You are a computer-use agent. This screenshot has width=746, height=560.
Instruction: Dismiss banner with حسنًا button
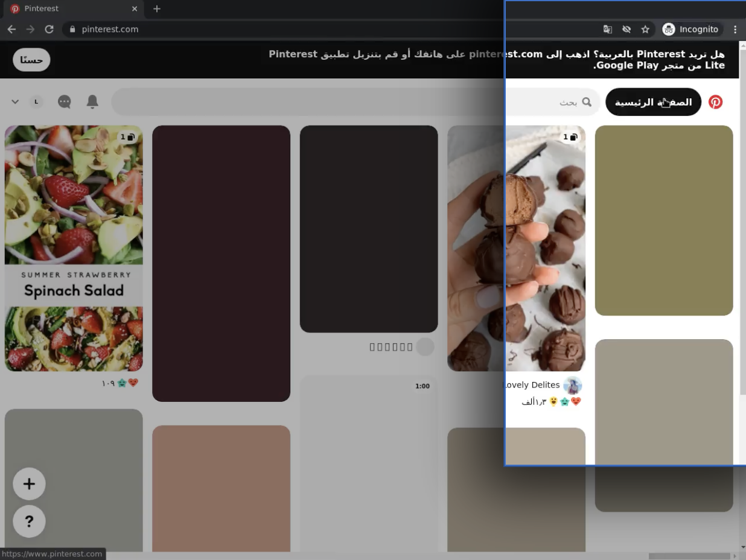point(31,60)
